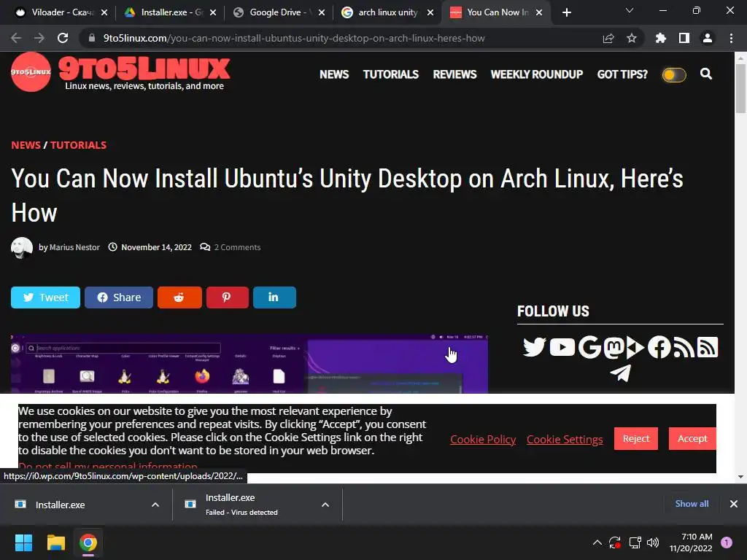Open the Mastodon follow icon

pos(614,347)
